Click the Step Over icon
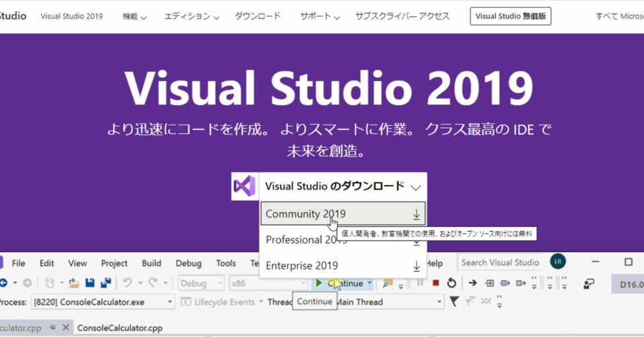 click(504, 283)
